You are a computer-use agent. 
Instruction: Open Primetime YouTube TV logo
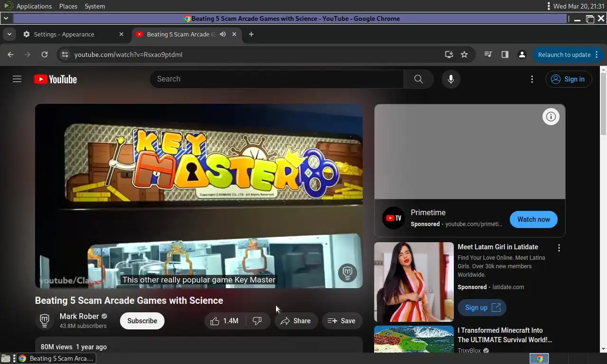(x=394, y=218)
